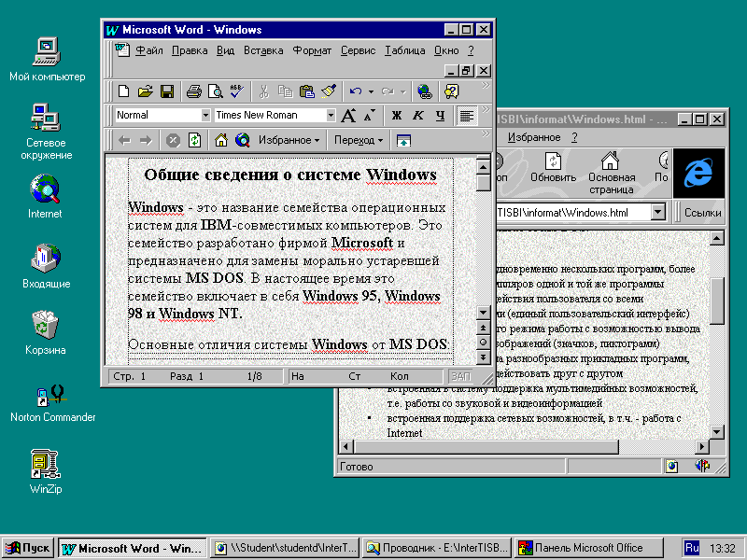This screenshot has width=747, height=560.
Task: Click the Print icon in Word toolbar
Action: [193, 91]
